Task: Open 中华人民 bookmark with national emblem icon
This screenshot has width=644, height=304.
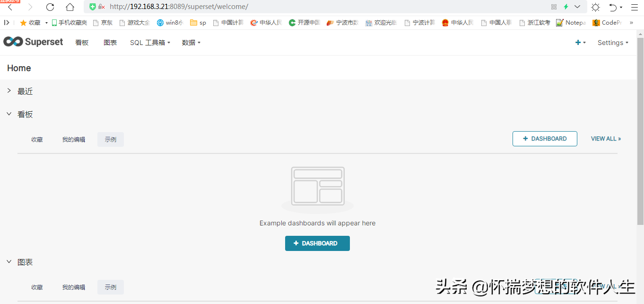Action: click(457, 22)
